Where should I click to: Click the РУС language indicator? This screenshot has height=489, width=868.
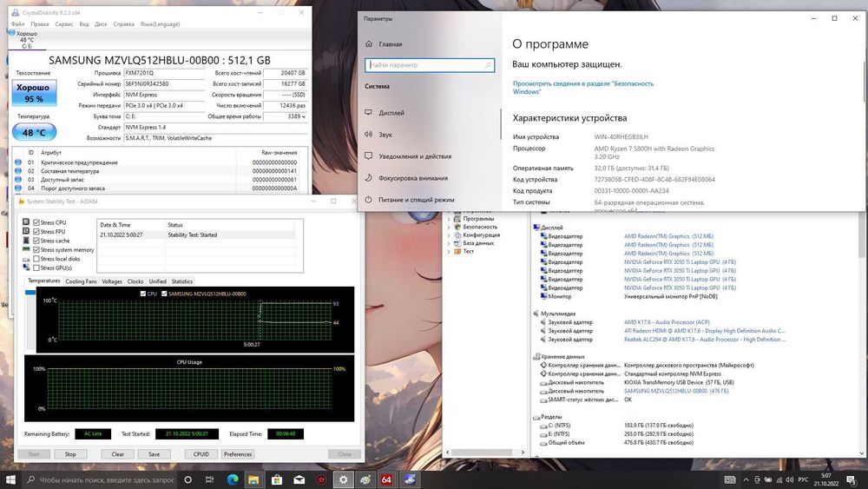click(803, 479)
